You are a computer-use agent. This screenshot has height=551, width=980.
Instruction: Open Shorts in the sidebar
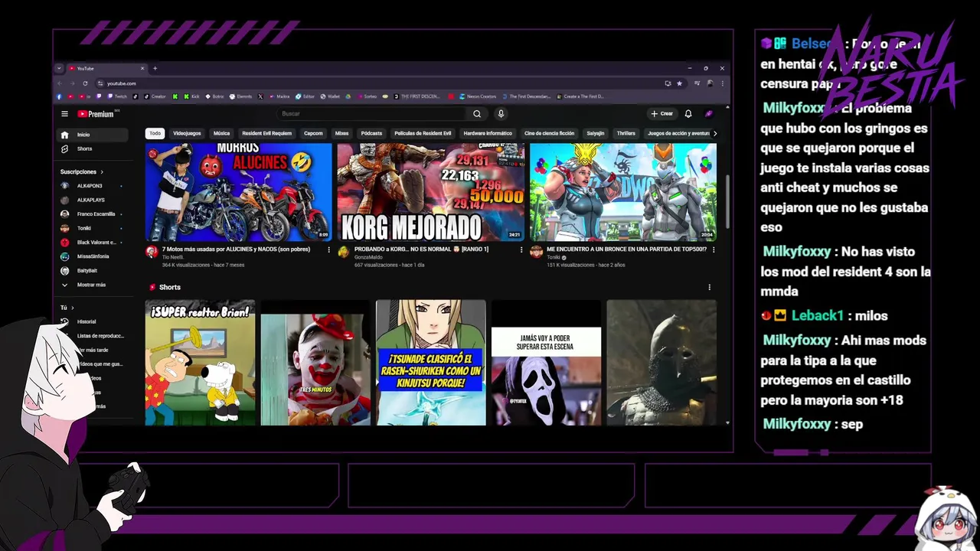click(93, 148)
